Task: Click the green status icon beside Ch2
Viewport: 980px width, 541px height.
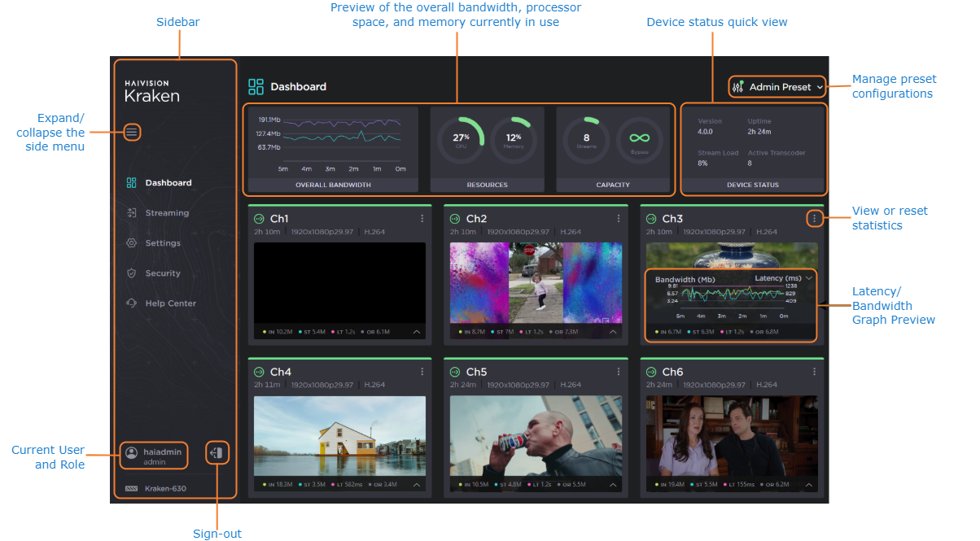Action: click(453, 218)
